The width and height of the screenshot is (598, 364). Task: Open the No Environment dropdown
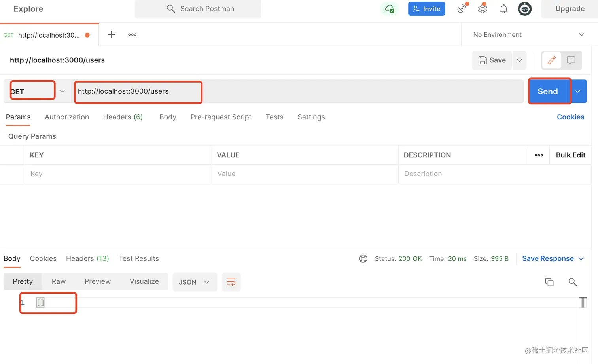click(529, 35)
